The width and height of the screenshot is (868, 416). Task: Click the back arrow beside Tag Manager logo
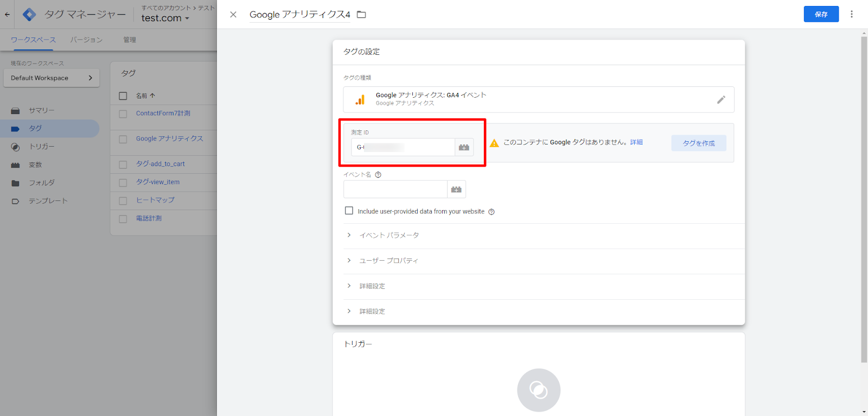7,15
